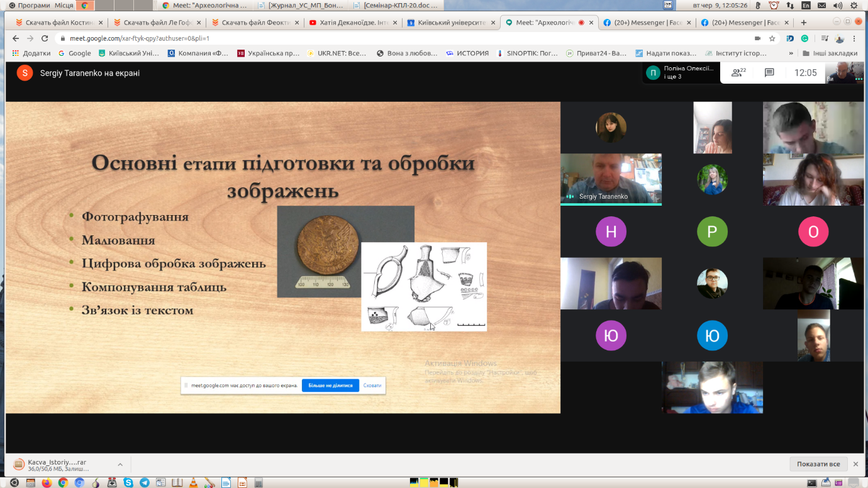
Task: Open the Meet chat panel
Action: click(769, 73)
